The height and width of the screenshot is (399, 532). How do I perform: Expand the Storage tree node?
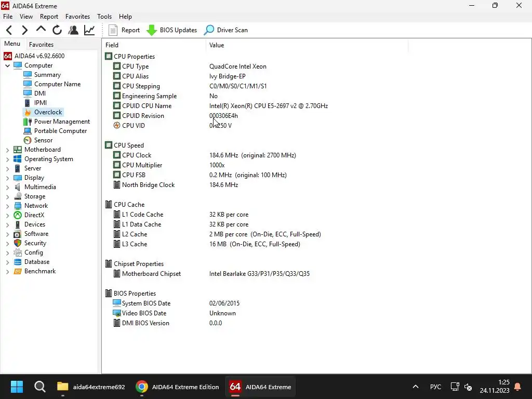pyautogui.click(x=7, y=196)
